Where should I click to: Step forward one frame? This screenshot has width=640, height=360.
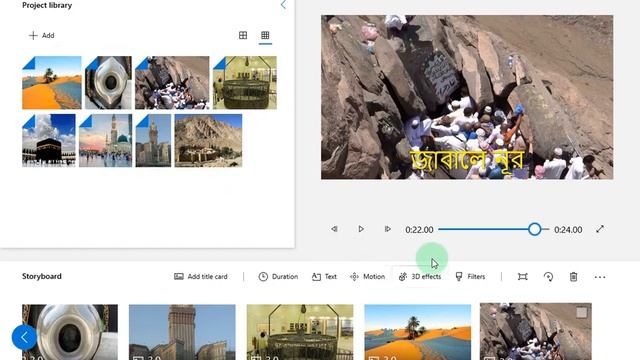point(387,229)
